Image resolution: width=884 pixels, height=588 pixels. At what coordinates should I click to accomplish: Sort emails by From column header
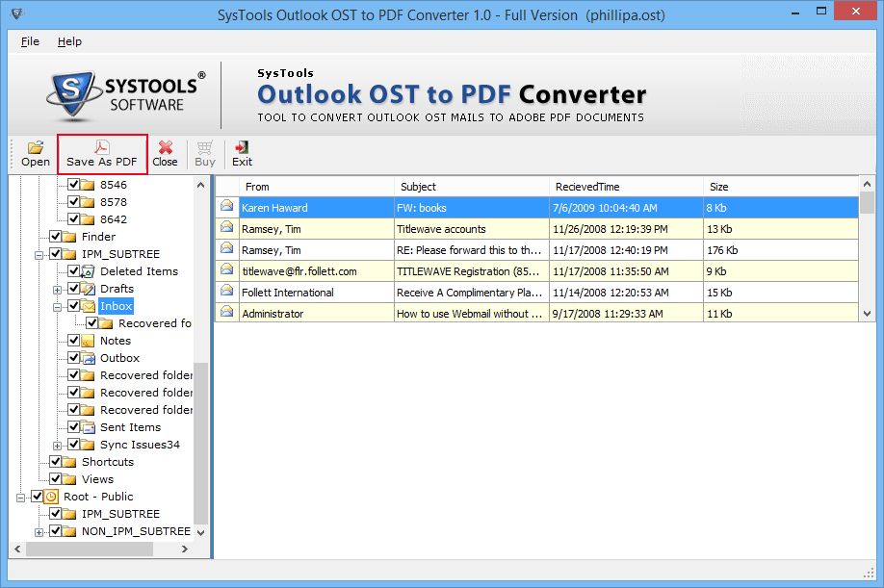316,187
